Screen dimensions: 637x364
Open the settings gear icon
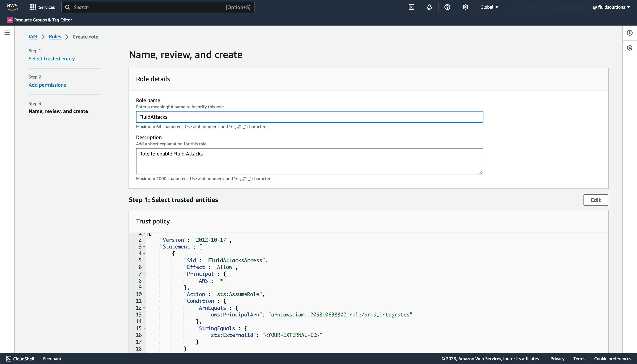tap(465, 7)
